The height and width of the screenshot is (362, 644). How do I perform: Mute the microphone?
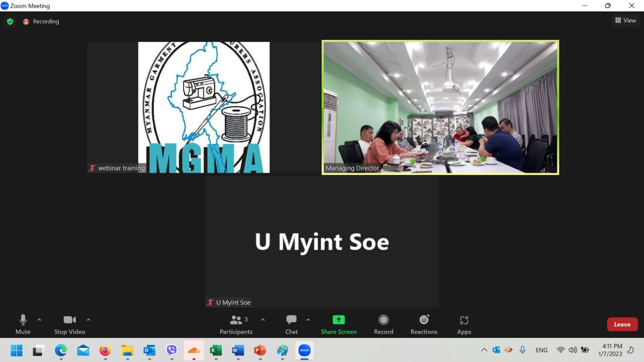23,324
